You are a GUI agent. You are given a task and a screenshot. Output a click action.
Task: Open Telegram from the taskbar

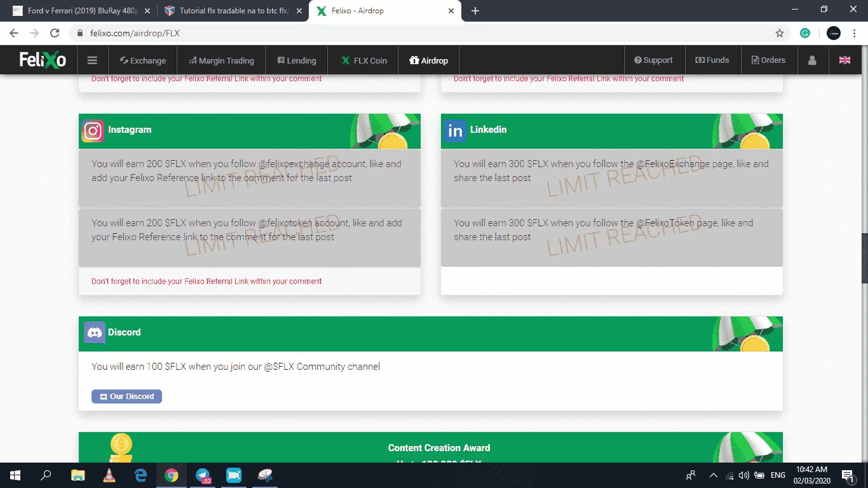point(203,475)
